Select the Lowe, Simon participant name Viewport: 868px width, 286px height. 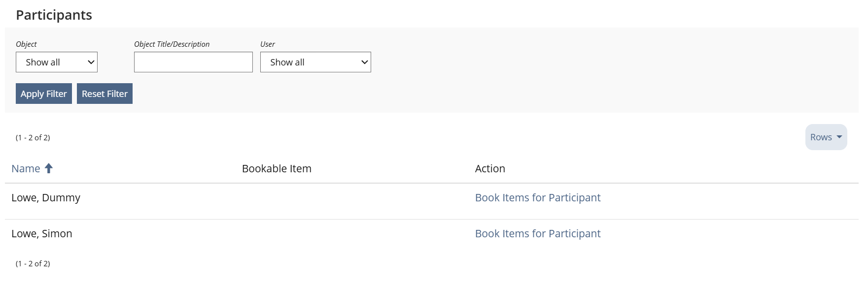(42, 234)
